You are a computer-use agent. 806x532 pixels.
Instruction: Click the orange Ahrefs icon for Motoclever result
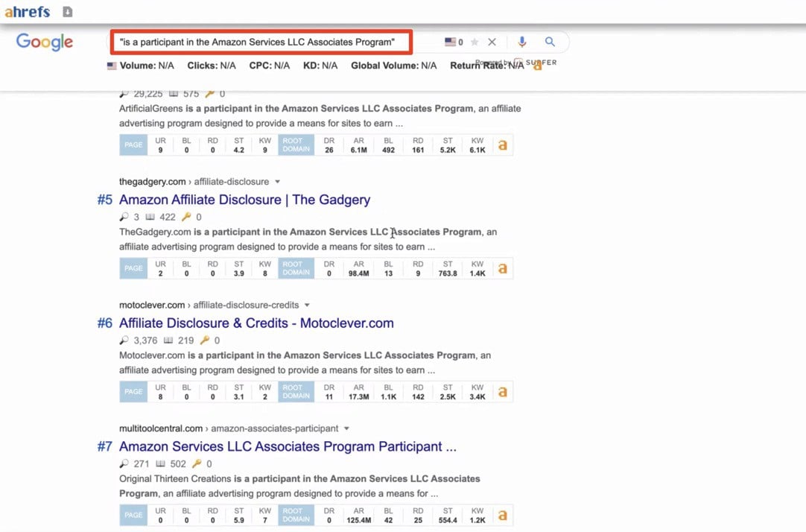point(503,392)
